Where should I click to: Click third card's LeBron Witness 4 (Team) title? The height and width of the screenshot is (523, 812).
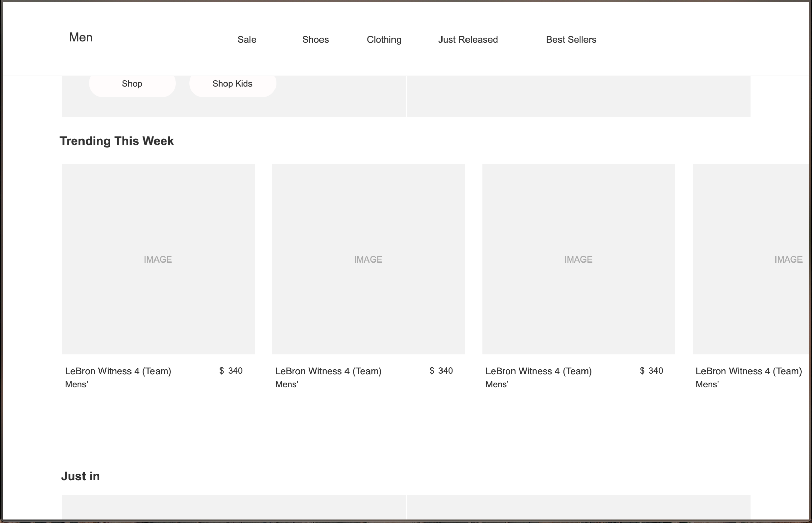tap(539, 371)
